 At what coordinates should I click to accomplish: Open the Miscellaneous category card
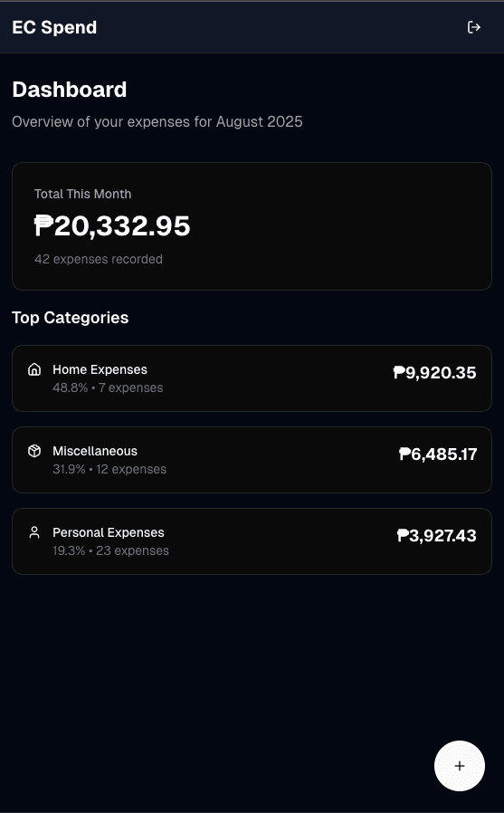(252, 460)
